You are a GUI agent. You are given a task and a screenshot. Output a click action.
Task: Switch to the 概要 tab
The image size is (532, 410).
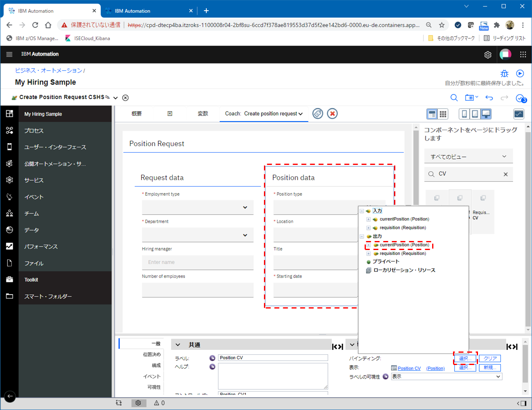137,114
